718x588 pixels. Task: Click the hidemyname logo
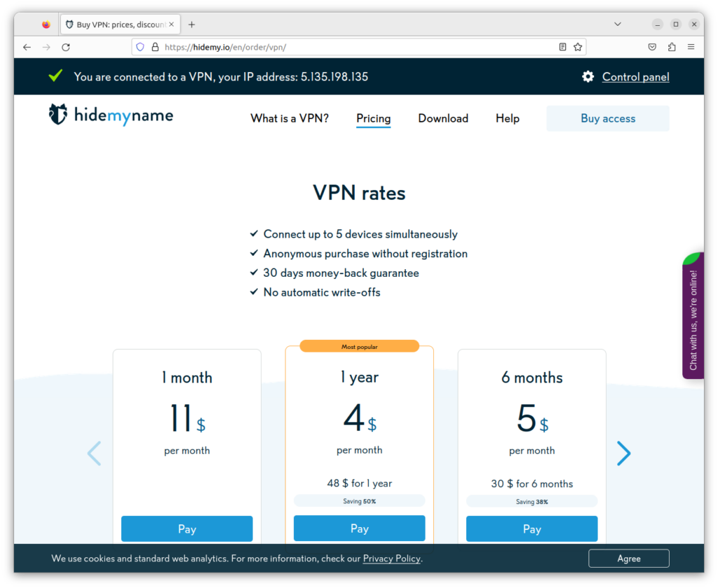point(111,115)
